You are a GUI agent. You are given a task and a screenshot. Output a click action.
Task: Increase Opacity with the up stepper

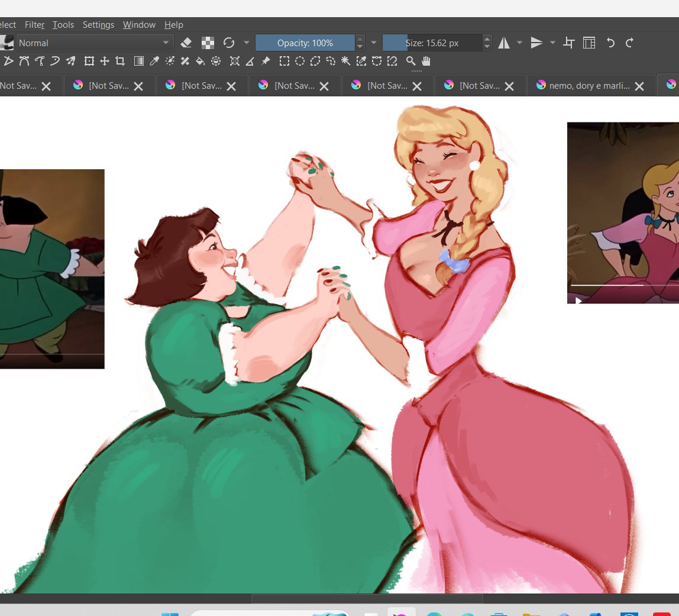(360, 39)
